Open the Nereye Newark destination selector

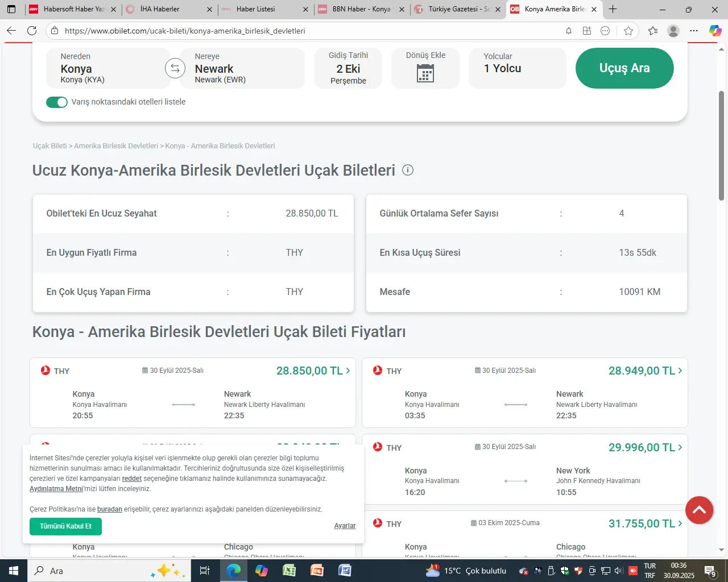[242, 68]
